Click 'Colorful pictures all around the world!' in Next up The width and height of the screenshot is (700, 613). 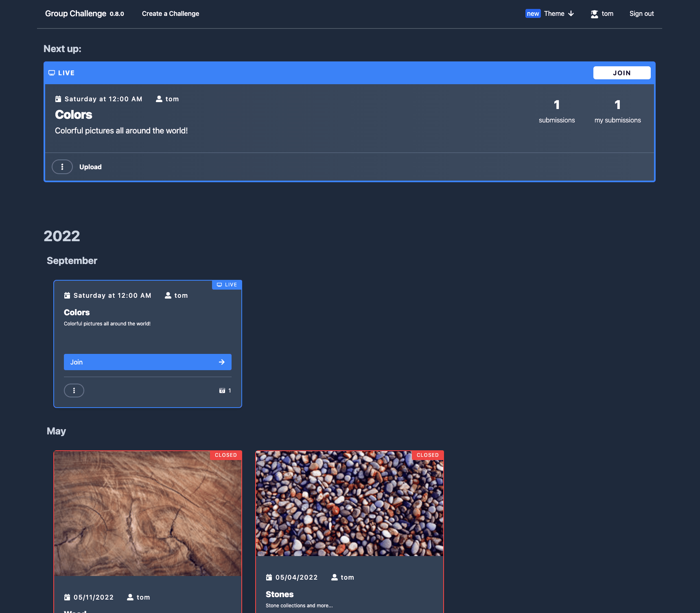point(121,131)
